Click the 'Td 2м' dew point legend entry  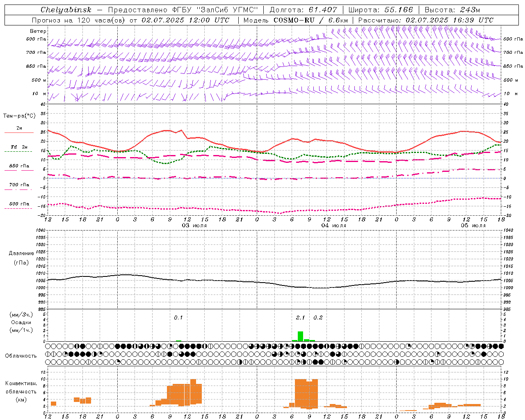click(19, 147)
